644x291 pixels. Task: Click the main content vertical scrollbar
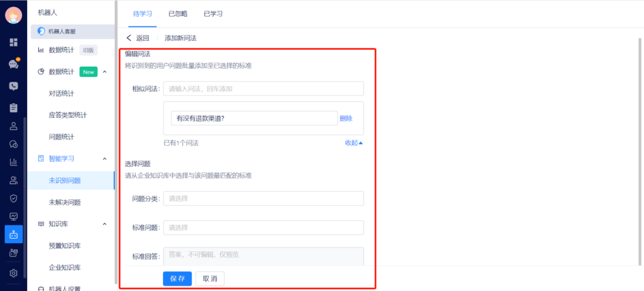tap(640, 152)
